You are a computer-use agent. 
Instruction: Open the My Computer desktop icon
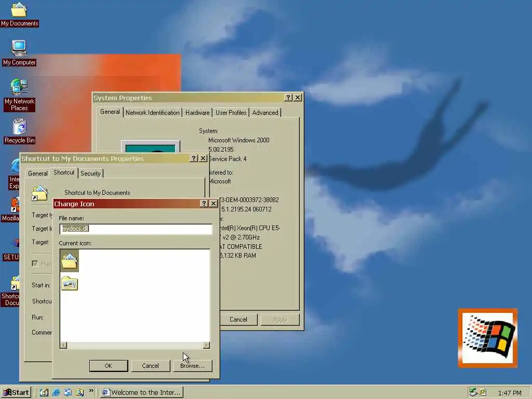coord(19,53)
